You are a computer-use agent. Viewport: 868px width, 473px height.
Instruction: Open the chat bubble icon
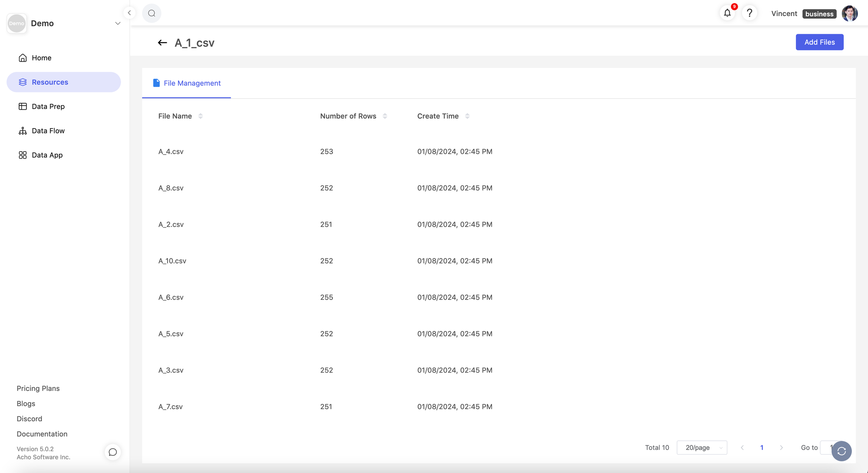pyautogui.click(x=113, y=452)
